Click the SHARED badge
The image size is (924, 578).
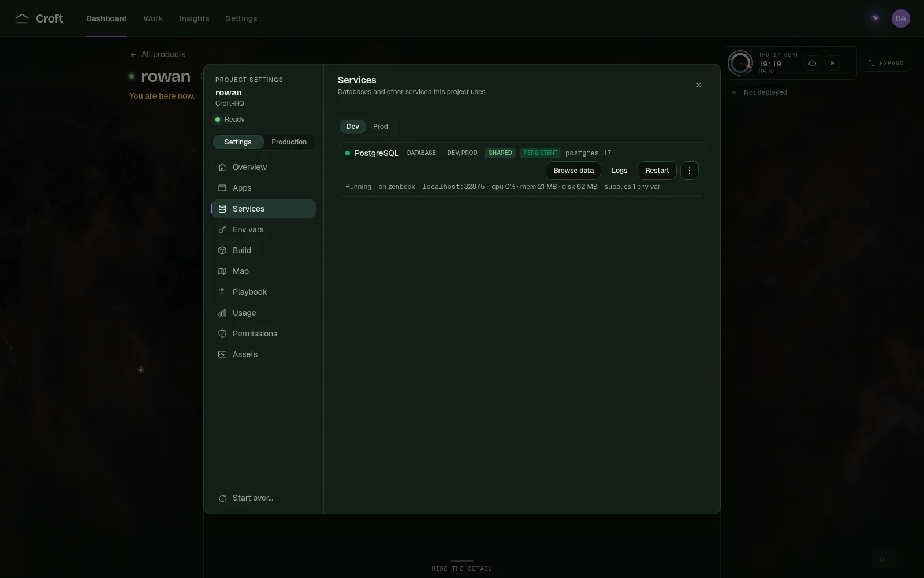point(500,153)
